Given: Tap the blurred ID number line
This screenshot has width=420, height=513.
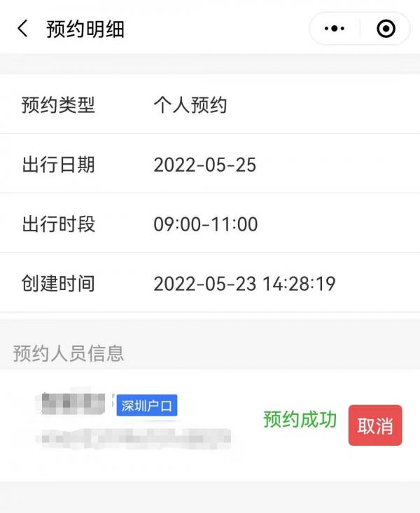Looking at the screenshot, I should click(134, 438).
